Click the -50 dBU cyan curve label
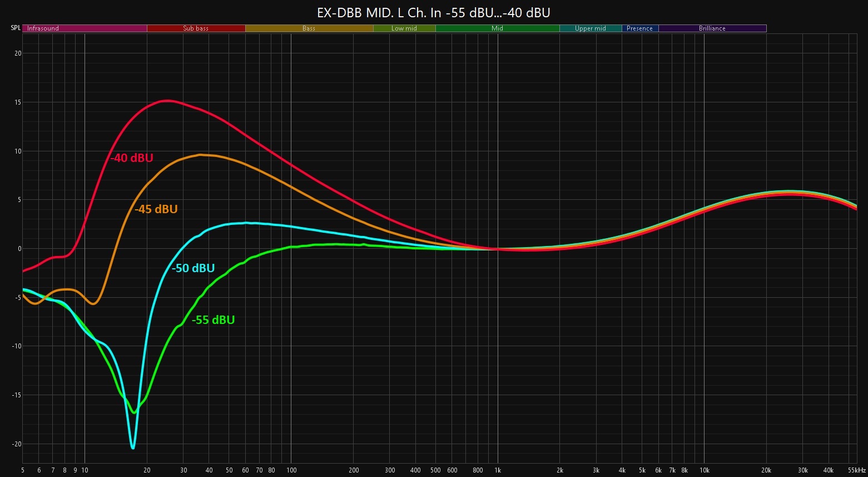Screen dimensions: 868x477 point(193,268)
